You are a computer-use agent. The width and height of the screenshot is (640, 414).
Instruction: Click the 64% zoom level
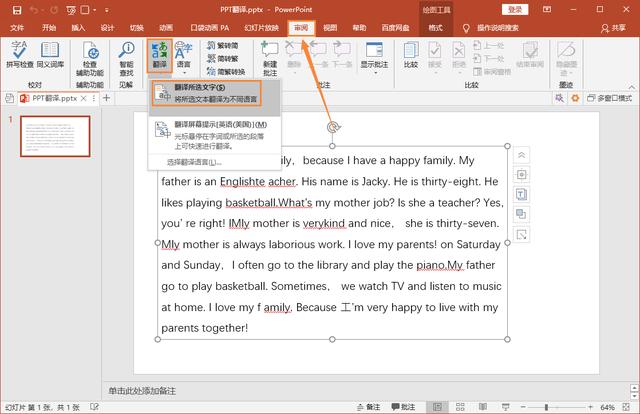(607, 407)
